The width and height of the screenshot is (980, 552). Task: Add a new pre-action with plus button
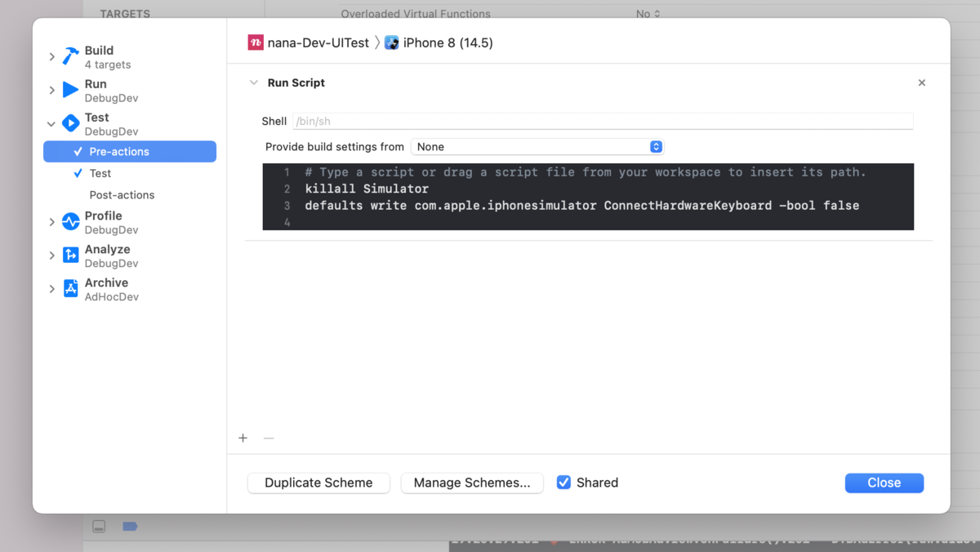pyautogui.click(x=243, y=438)
